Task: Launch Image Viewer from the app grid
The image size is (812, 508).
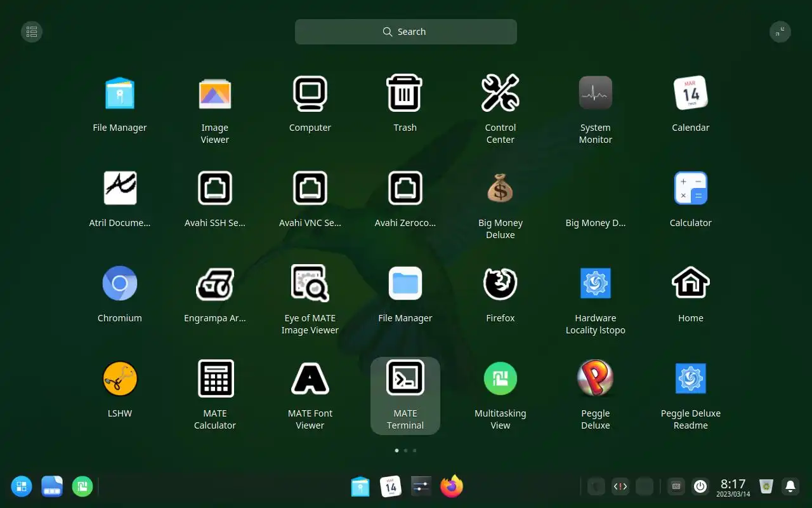Action: [x=215, y=93]
